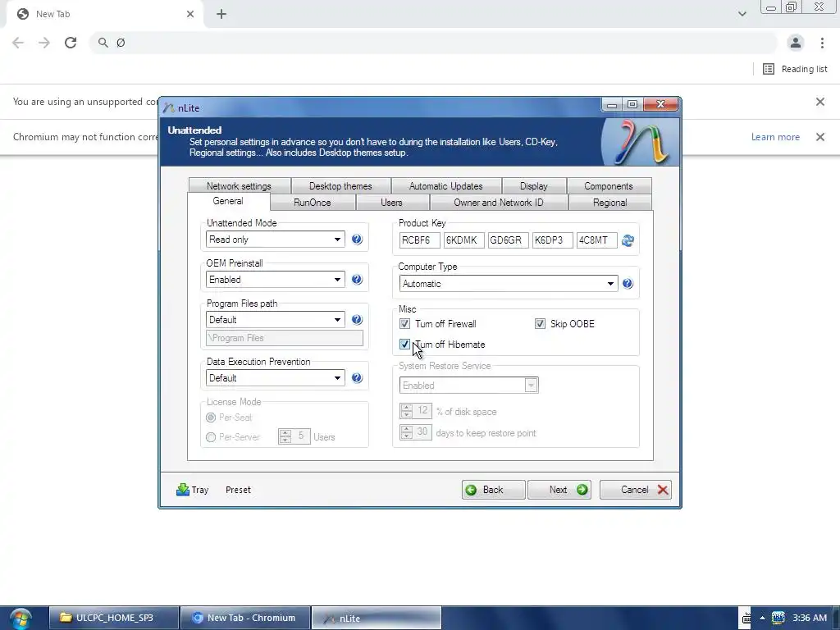Click the Computer Type help icon
Image resolution: width=840 pixels, height=630 pixels.
pyautogui.click(x=628, y=283)
